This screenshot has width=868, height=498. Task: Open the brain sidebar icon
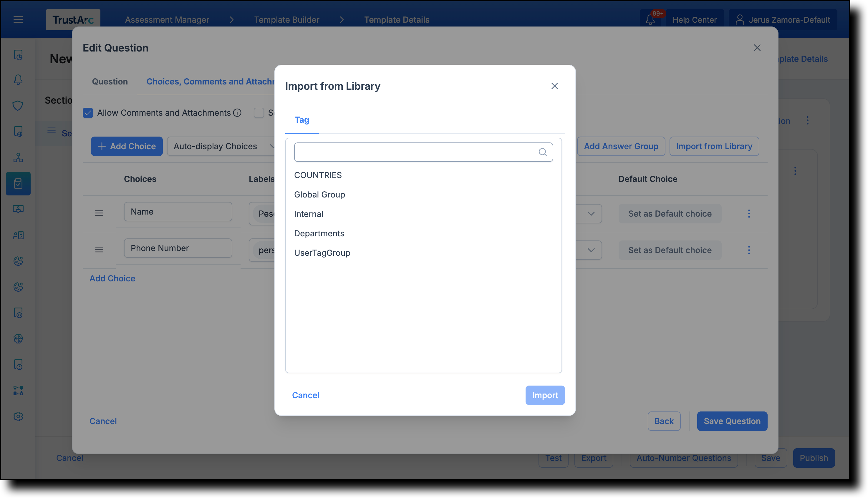point(18,338)
